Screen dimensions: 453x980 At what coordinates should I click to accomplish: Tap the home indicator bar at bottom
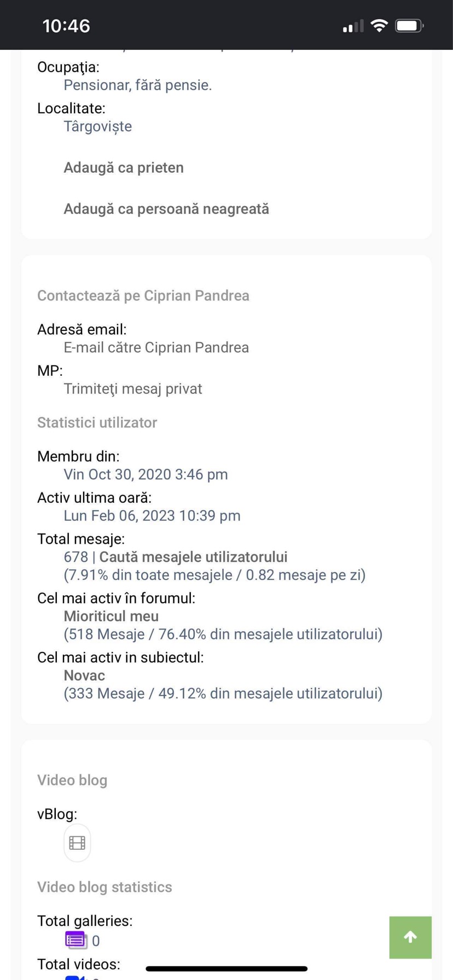(x=226, y=969)
